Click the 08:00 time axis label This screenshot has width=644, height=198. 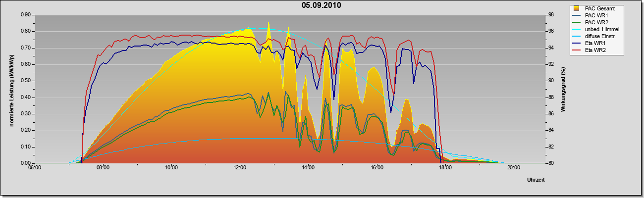[x=103, y=167]
